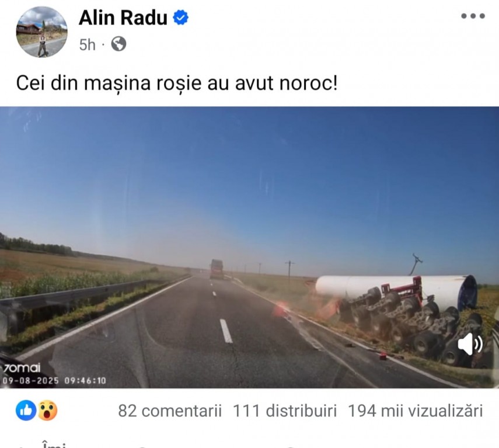The width and height of the screenshot is (499, 448).
Task: Click the dashcam 09-08-2025 timestamp overlay
Action: [x=54, y=381]
